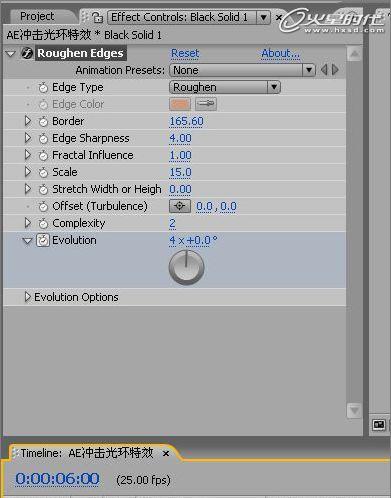Click scroll up arrow in effect panel
Screen dimensions: 391x498
tap(354, 53)
